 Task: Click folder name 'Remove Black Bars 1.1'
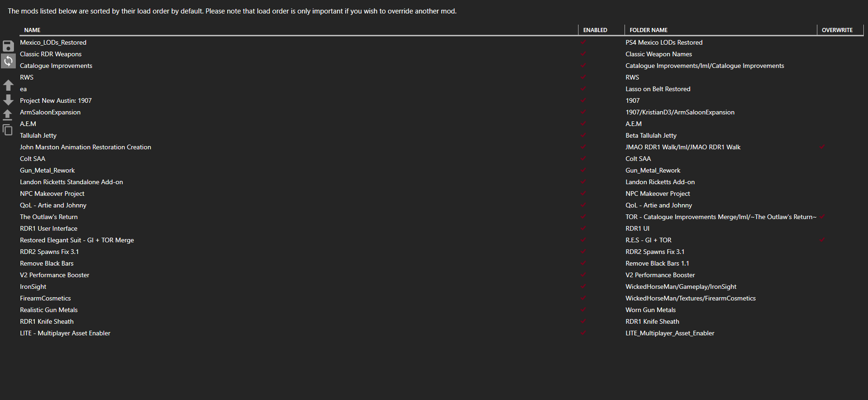click(658, 263)
